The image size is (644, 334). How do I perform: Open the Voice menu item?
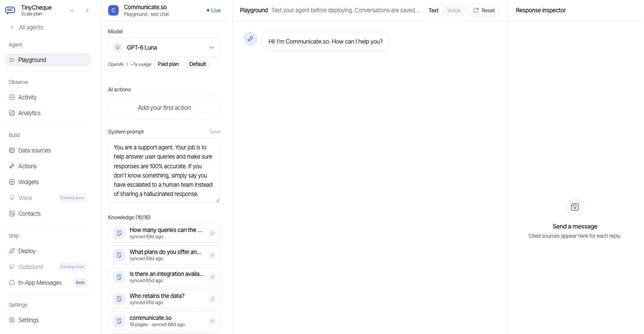48,198
